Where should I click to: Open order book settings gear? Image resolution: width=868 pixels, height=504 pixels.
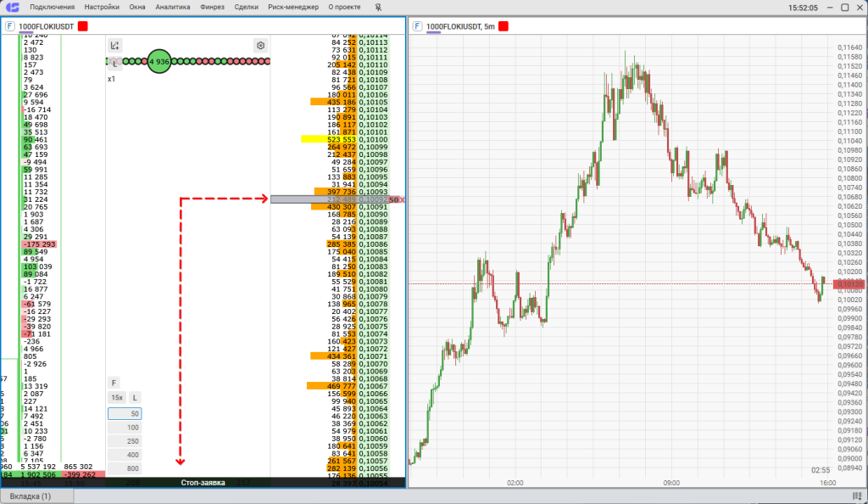[x=261, y=46]
